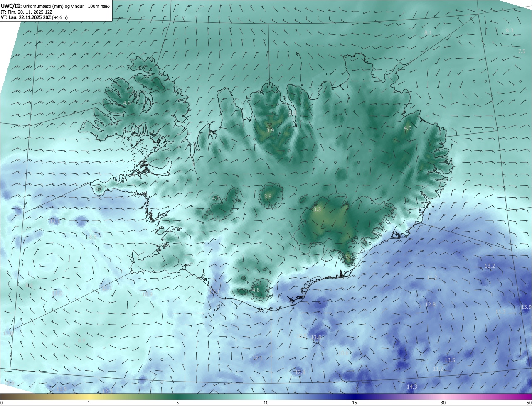
Task: Click the 30 tick label on color bar
Action: point(443,403)
